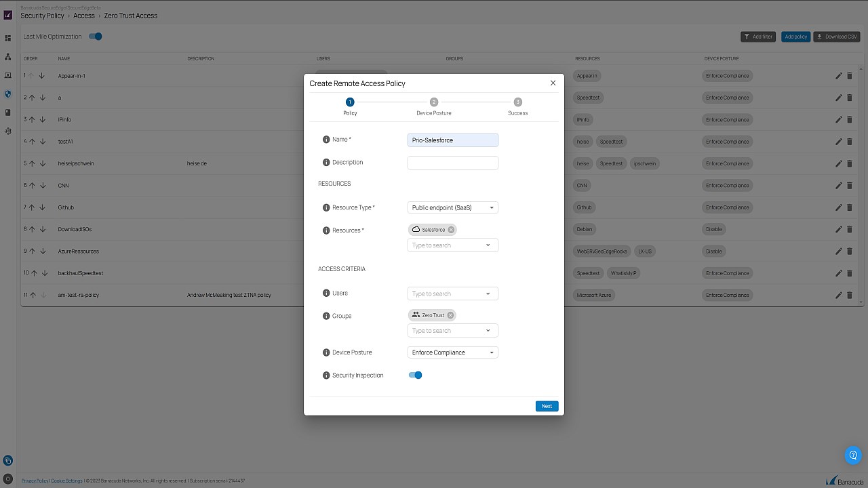Click info icon next to Device Posture
This screenshot has width=868, height=488.
tap(326, 352)
